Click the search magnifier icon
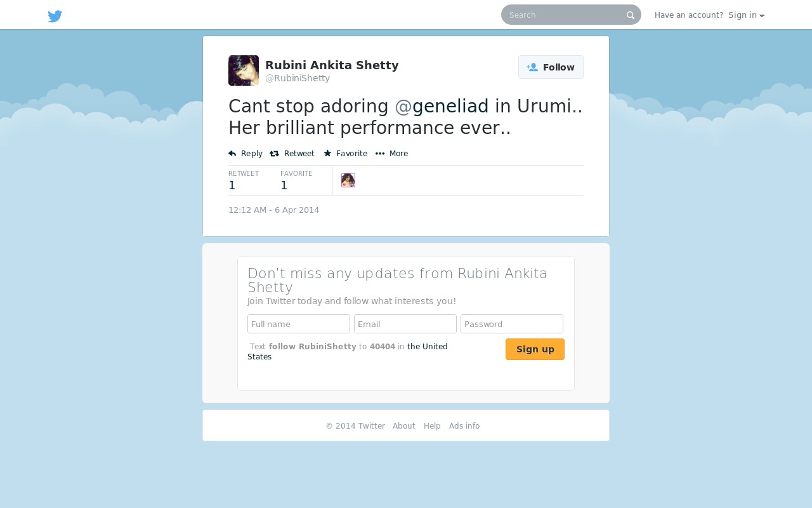Image resolution: width=812 pixels, height=508 pixels. tap(631, 15)
